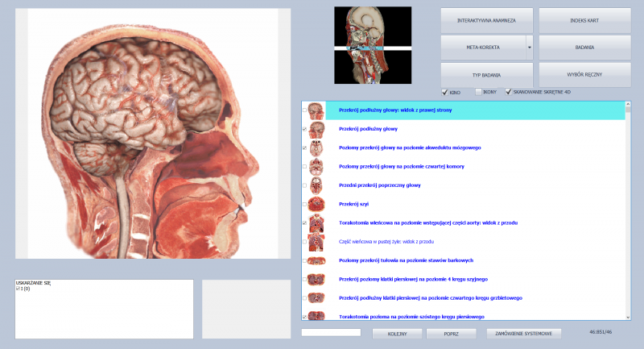
Task: Select the 'Część wieńcowa w pustej żyle' icon
Action: (316, 242)
